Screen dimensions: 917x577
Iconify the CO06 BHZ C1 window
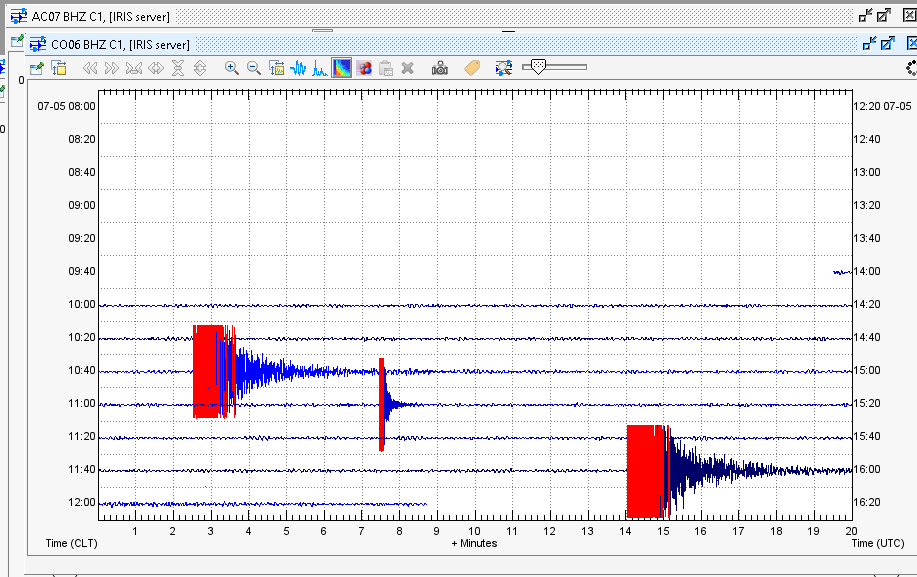tap(870, 43)
